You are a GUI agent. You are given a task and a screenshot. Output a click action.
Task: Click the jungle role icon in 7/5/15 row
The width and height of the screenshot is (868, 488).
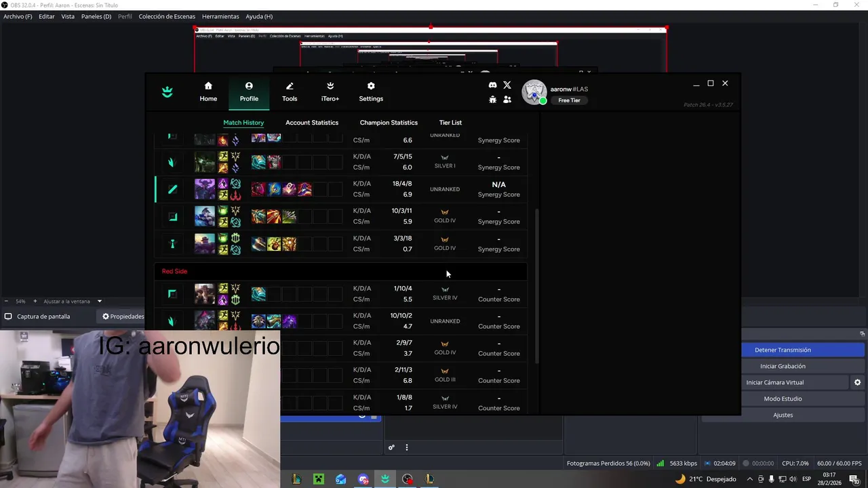click(172, 162)
